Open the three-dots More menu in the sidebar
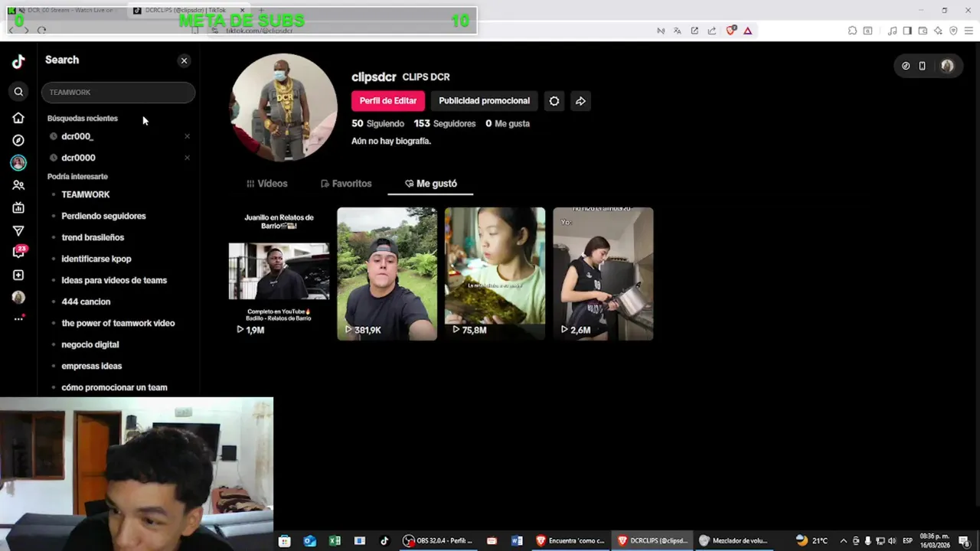This screenshot has width=980, height=551. coord(18,318)
